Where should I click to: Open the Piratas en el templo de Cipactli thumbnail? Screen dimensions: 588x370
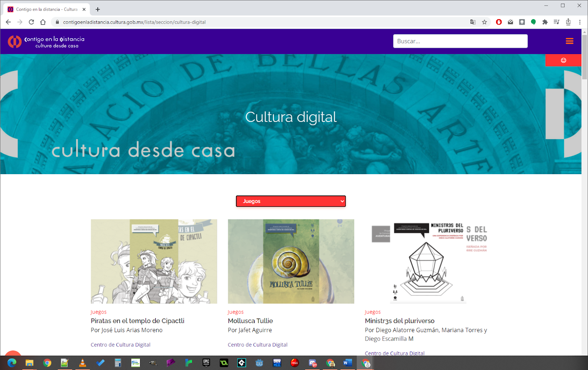coord(154,261)
